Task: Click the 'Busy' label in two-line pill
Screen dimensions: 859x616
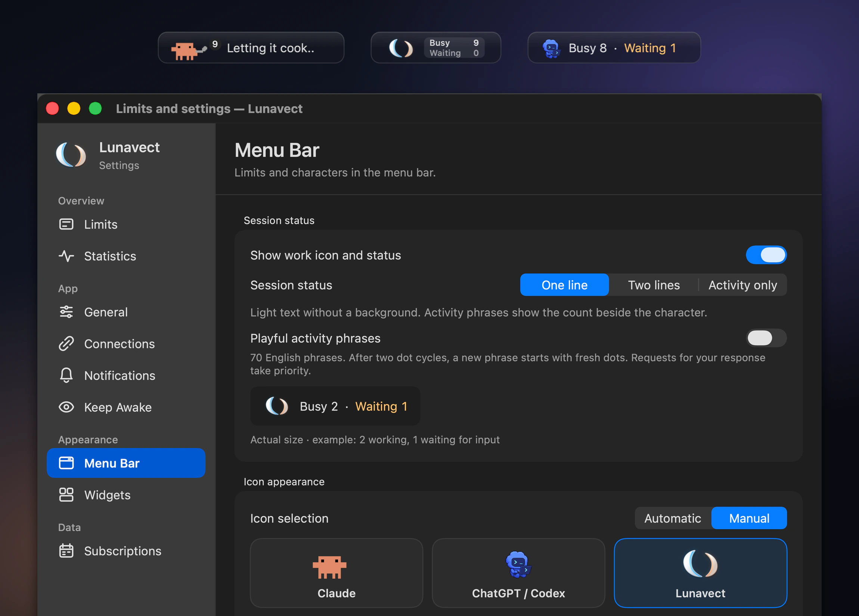Action: (x=439, y=43)
